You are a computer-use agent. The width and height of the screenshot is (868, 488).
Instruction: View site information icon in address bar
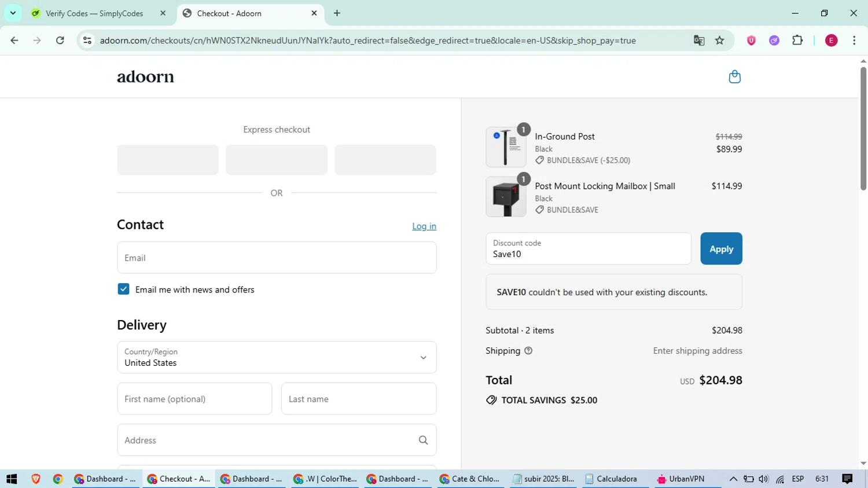(x=87, y=41)
